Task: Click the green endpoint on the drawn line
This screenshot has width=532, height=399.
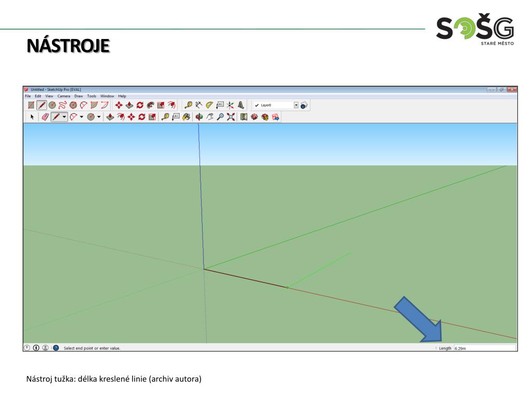Action: tap(287, 287)
